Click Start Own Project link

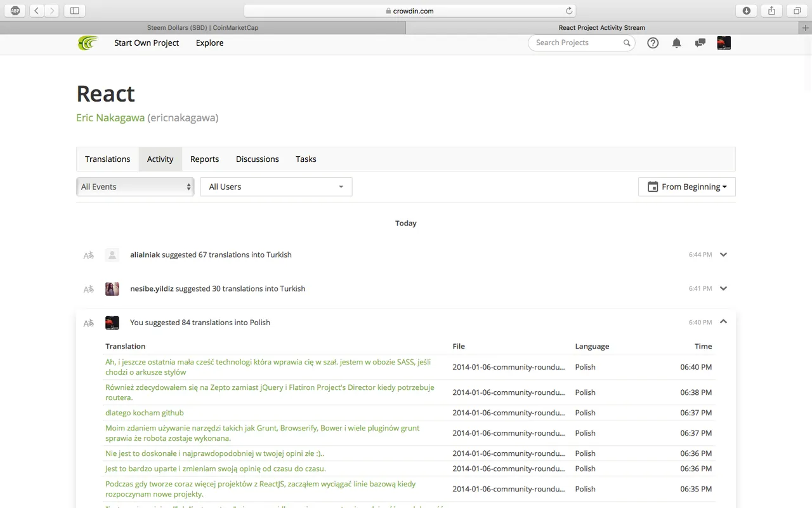coord(147,43)
